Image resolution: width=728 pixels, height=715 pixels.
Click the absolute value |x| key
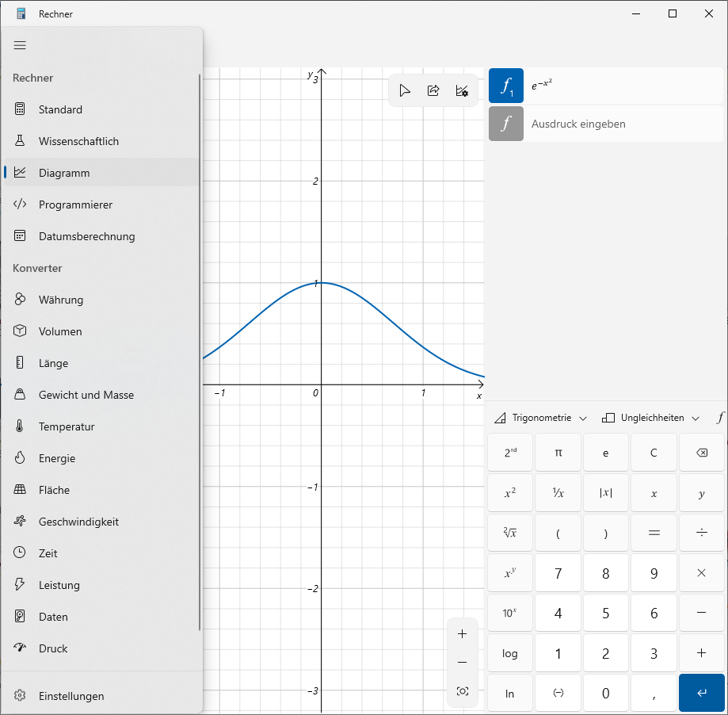point(606,493)
